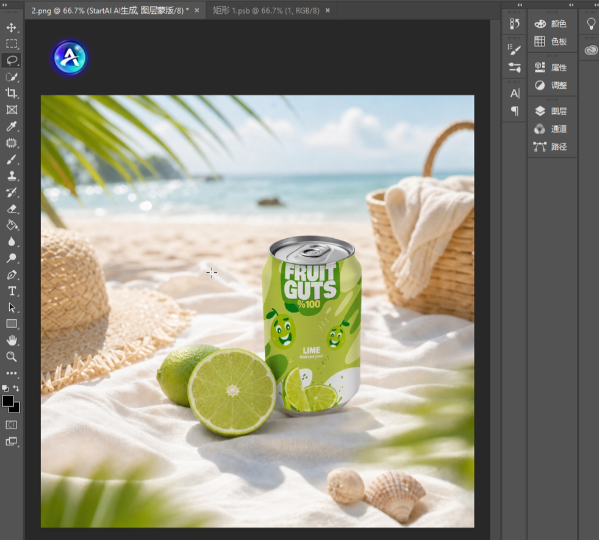Expand the toolbar with the double arrows

click(x=5, y=5)
